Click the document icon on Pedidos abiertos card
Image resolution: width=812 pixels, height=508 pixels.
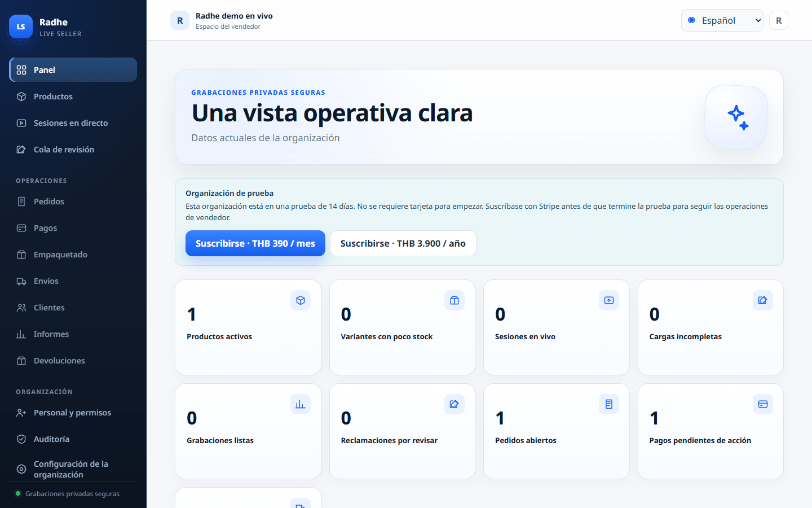coord(609,404)
